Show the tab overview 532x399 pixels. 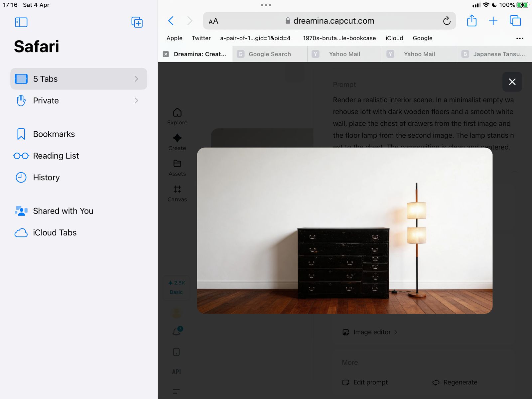[515, 21]
